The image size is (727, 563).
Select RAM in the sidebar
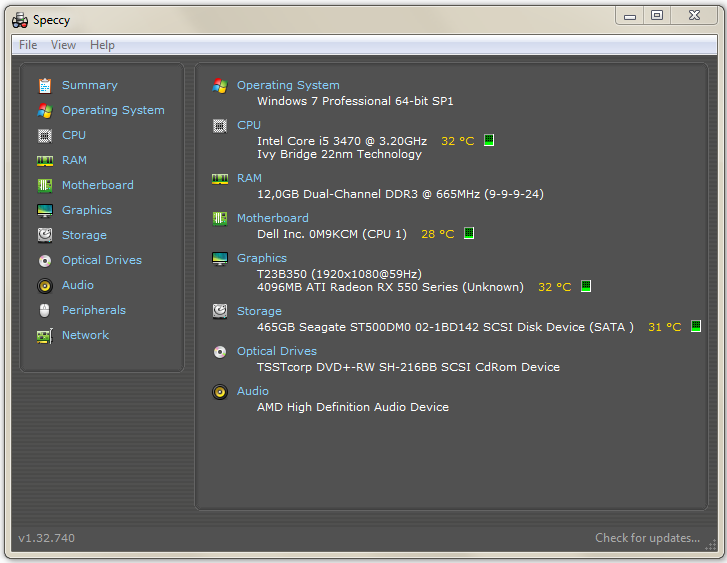[x=74, y=160]
